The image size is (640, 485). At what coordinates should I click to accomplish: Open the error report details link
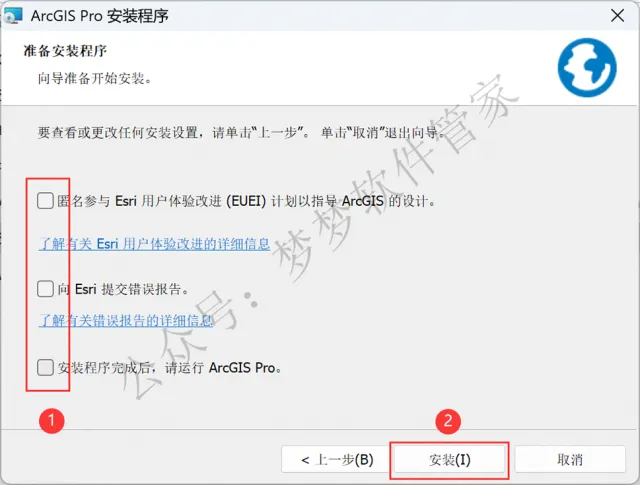click(126, 320)
